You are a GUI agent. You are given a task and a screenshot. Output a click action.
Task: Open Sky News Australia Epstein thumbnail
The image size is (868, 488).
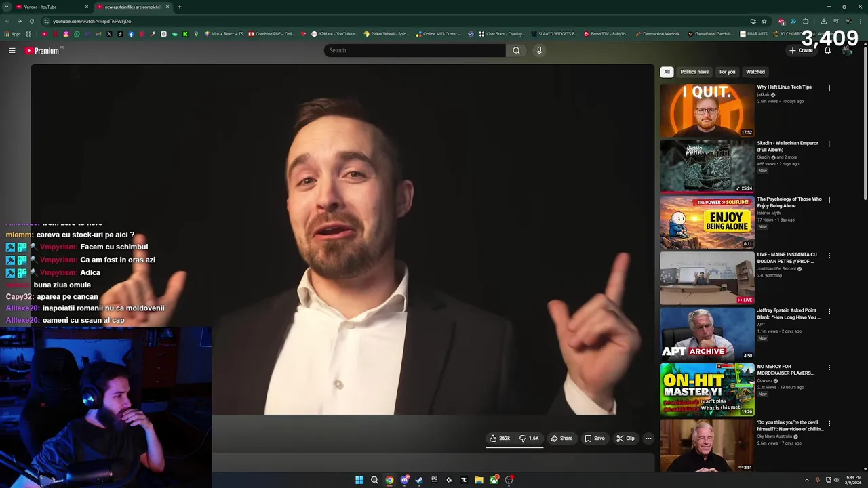707,445
